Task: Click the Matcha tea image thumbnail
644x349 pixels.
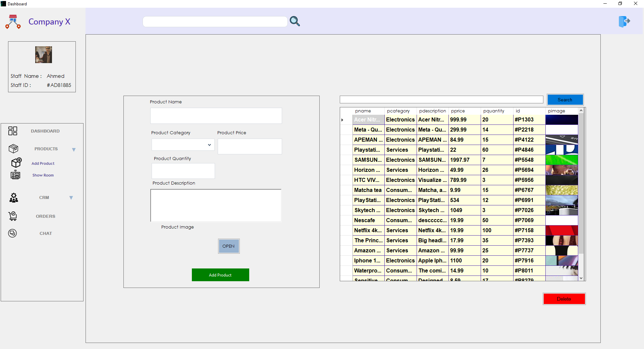Action: (x=561, y=190)
